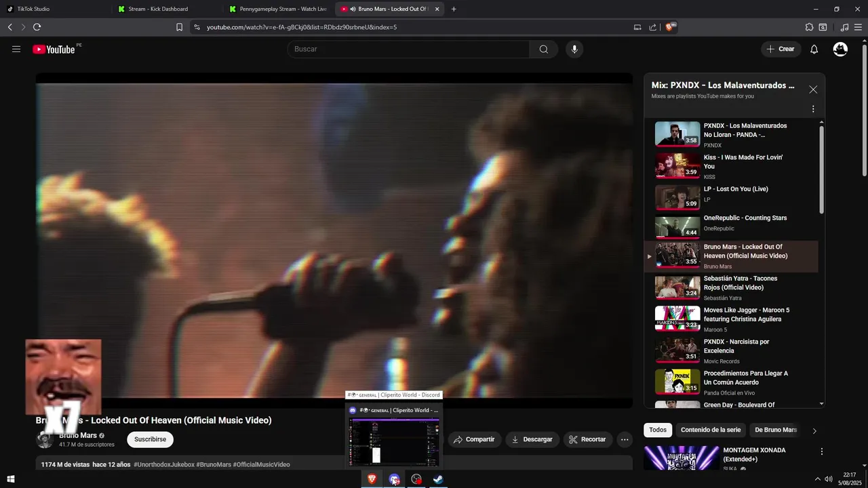Open the Windows Start menu

pyautogui.click(x=11, y=479)
